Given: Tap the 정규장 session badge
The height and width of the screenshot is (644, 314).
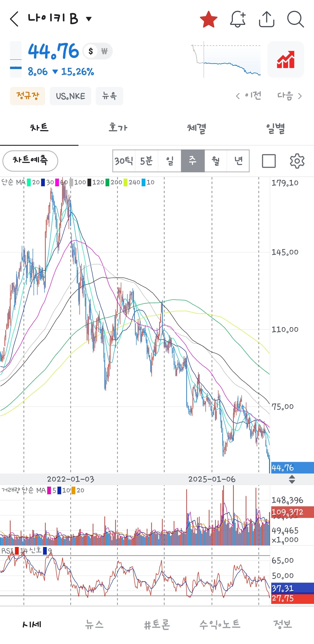Looking at the screenshot, I should 27,96.
